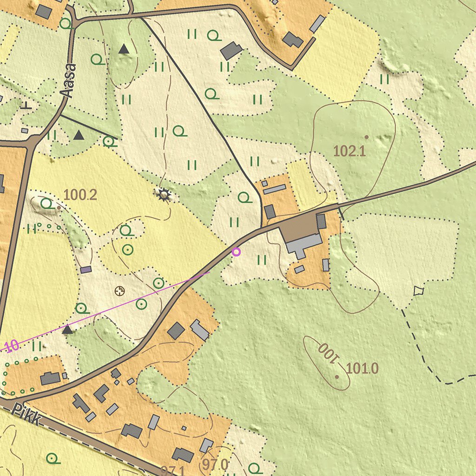This screenshot has height=476, width=476.
Task: Click the 101.0 spot height label
Action: coord(364,369)
